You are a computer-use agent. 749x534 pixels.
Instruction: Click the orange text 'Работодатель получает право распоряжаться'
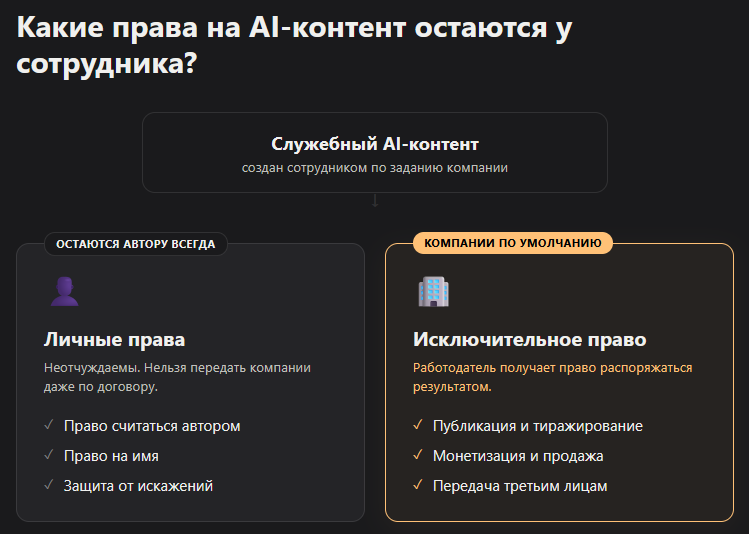(553, 368)
